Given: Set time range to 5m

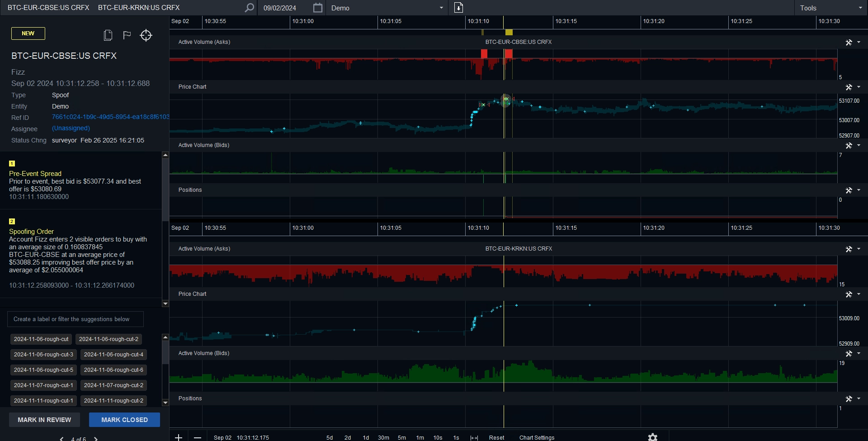Looking at the screenshot, I should coord(402,437).
